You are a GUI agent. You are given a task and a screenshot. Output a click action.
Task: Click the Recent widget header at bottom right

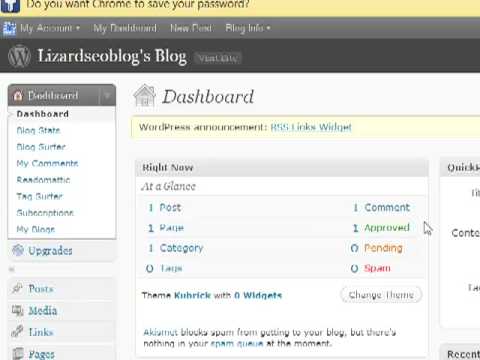tap(460, 353)
